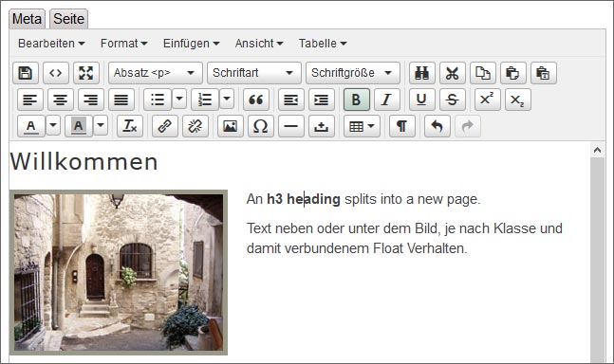614x364 pixels.
Task: Apply text color with A button
Action: point(31,126)
